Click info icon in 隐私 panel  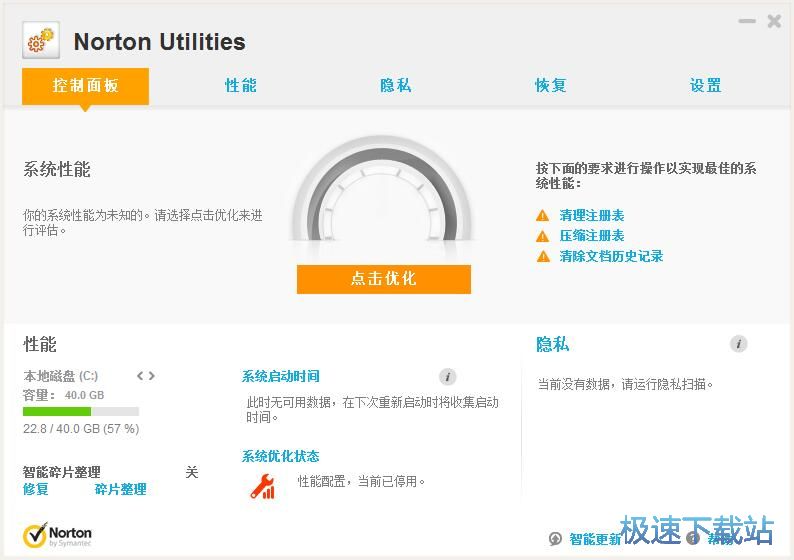click(x=738, y=344)
